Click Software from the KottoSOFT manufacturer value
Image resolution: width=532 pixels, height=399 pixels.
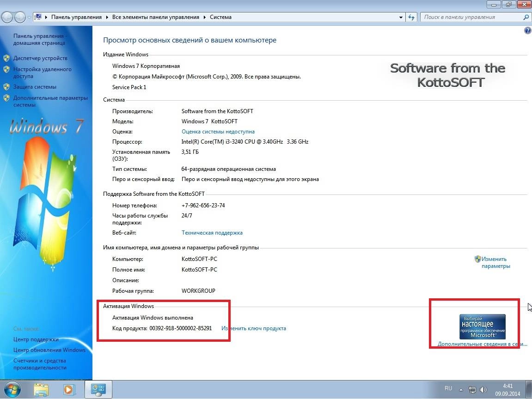pos(217,111)
